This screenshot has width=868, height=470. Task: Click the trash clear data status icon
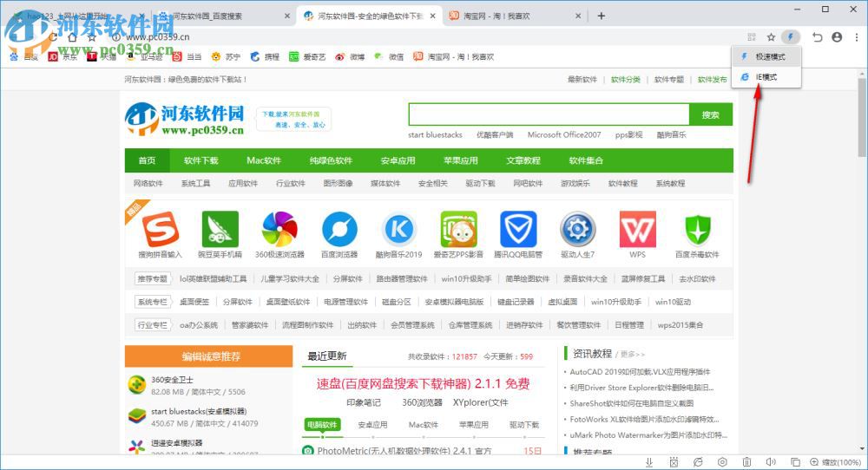point(746,461)
